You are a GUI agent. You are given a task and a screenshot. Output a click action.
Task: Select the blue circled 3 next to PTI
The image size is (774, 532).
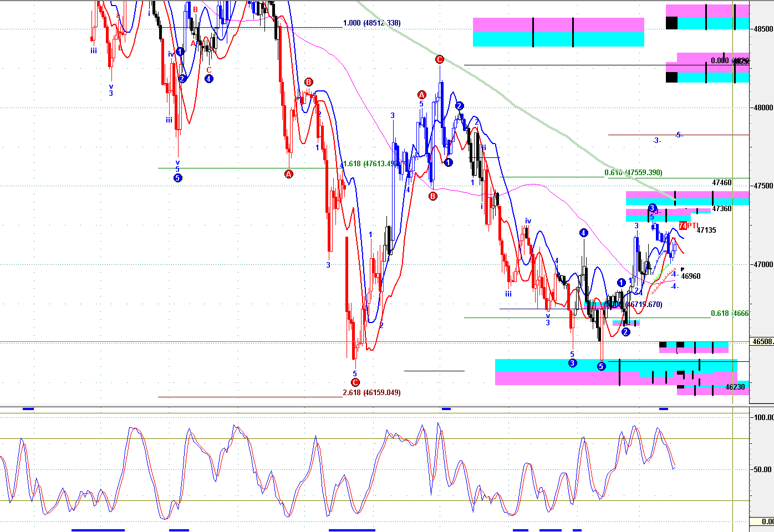click(653, 208)
